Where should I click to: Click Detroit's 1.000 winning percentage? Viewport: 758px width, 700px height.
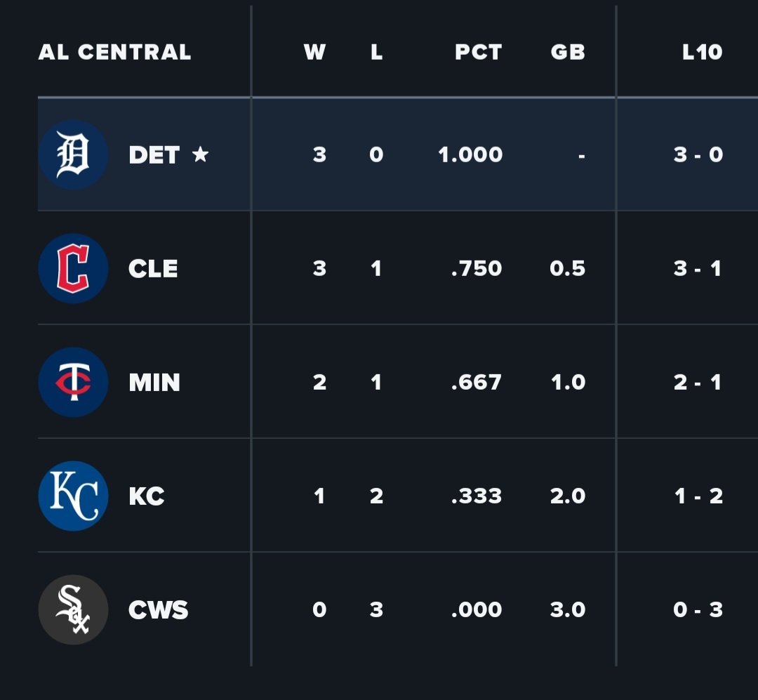(470, 154)
